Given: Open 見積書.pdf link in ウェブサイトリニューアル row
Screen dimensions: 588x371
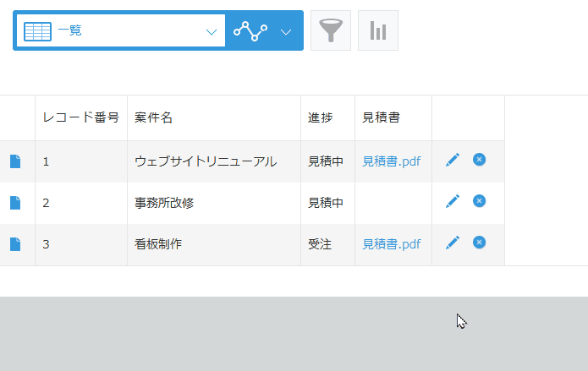Looking at the screenshot, I should pyautogui.click(x=392, y=161).
